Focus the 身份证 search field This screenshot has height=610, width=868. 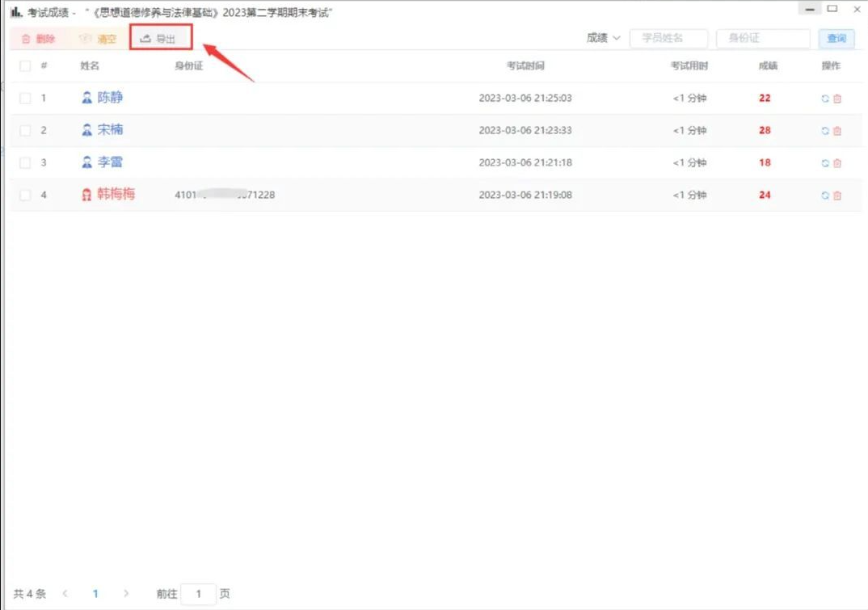coord(763,38)
